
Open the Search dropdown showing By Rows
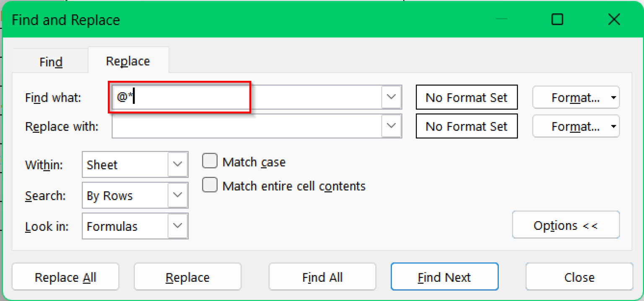click(x=177, y=195)
